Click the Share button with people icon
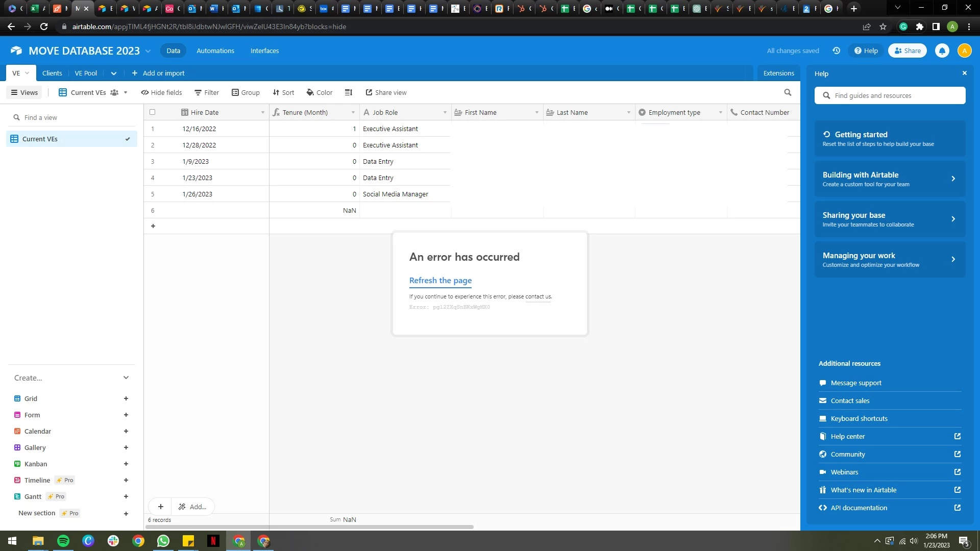This screenshot has height=551, width=980. tap(907, 51)
